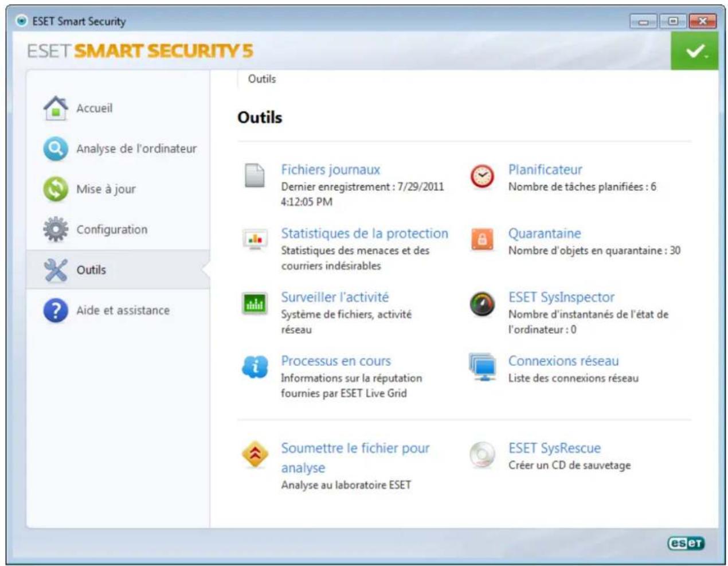Click the Statistiques de la protection chart icon
The width and height of the screenshot is (728, 566).
(x=255, y=239)
